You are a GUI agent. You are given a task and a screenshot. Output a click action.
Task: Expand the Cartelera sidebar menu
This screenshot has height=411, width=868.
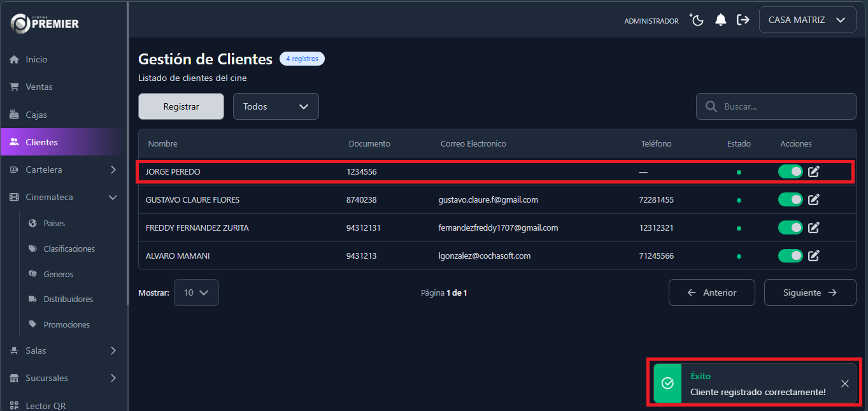(64, 170)
